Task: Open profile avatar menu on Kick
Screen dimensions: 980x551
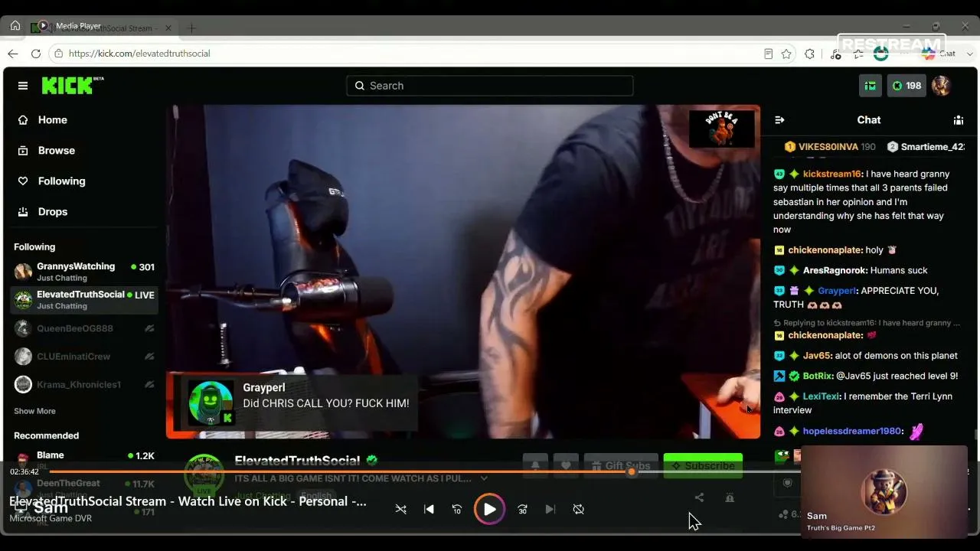Action: click(941, 86)
